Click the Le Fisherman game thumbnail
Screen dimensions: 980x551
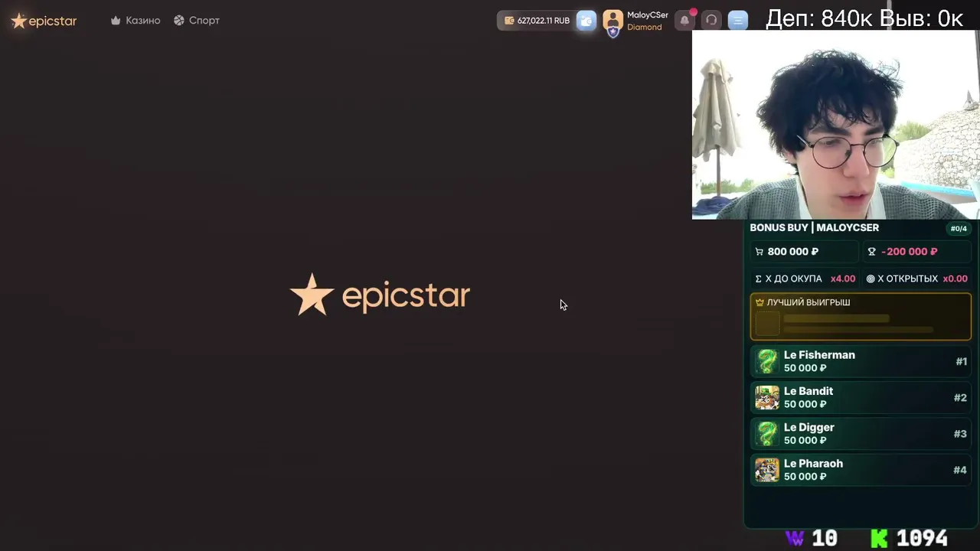767,361
